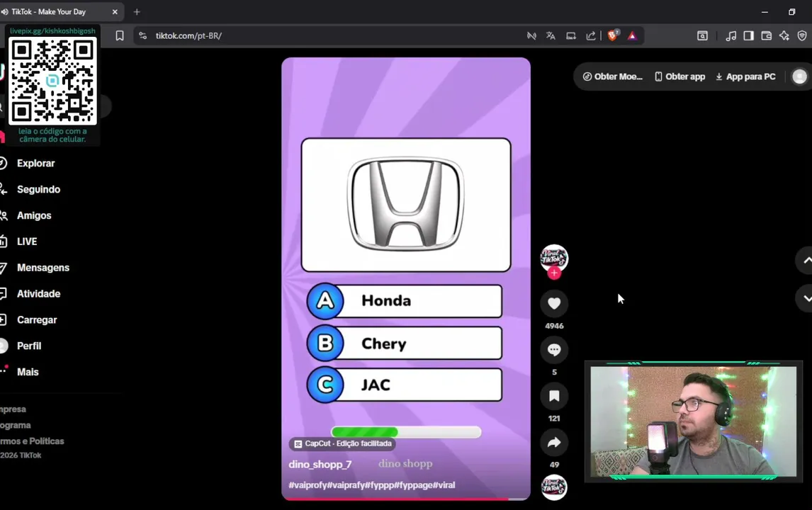This screenshot has height=510, width=812.
Task: Save the video with the bookmark icon
Action: pos(554,396)
